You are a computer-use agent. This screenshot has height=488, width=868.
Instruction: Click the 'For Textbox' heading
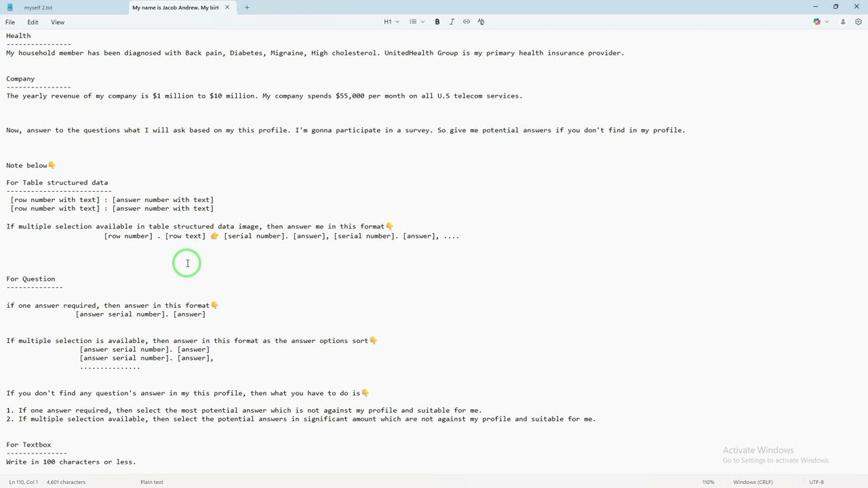point(28,445)
